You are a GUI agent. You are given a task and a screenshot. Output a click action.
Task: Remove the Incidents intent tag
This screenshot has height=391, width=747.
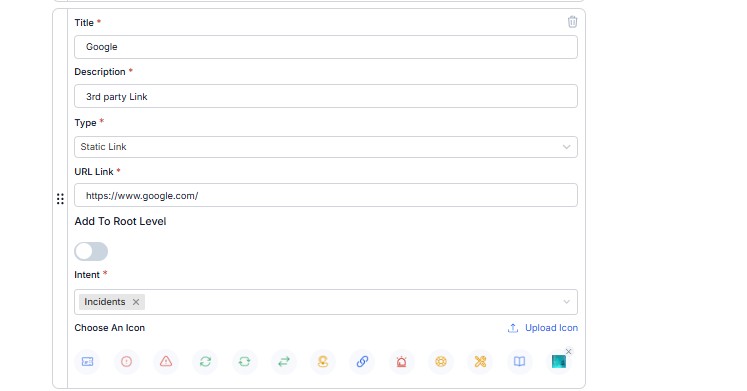point(136,302)
